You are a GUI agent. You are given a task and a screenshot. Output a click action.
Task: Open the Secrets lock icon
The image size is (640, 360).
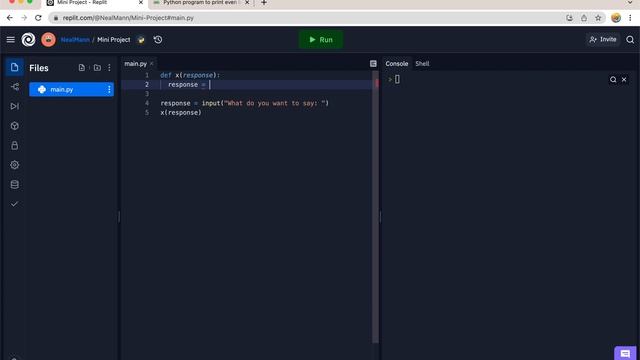tap(15, 145)
